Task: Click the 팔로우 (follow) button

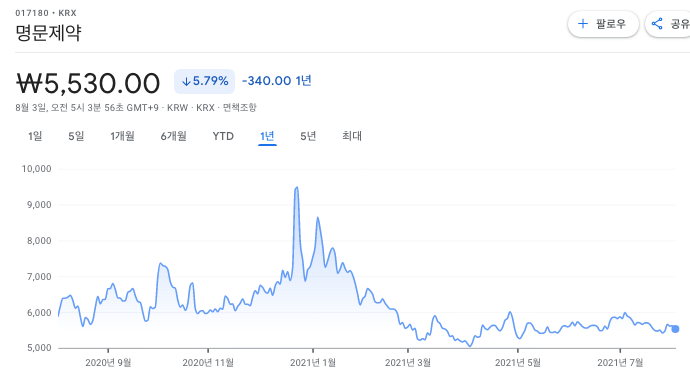Action: click(603, 24)
